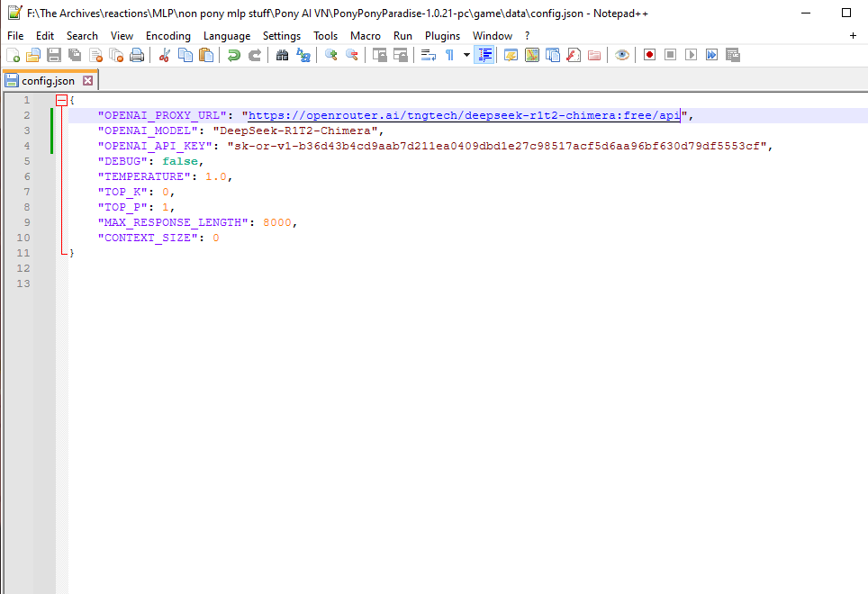Open Find with the binoculars icon
This screenshot has height=594, width=868.
click(x=283, y=55)
